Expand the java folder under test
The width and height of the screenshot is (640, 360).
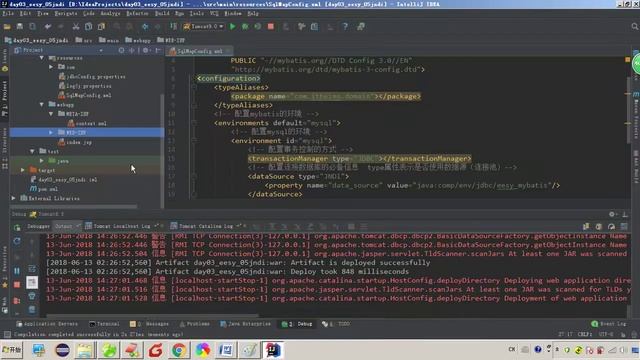coord(42,161)
